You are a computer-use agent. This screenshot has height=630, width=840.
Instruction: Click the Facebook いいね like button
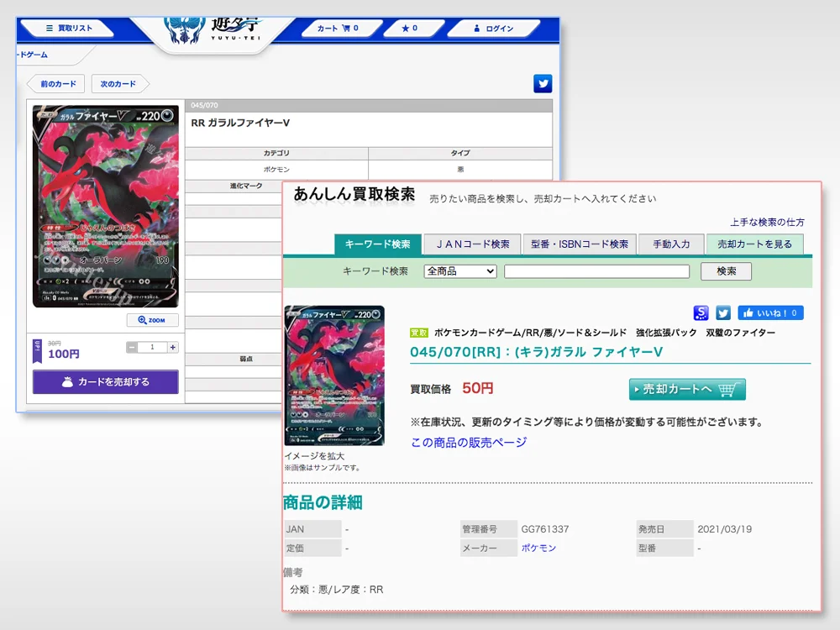pyautogui.click(x=770, y=312)
